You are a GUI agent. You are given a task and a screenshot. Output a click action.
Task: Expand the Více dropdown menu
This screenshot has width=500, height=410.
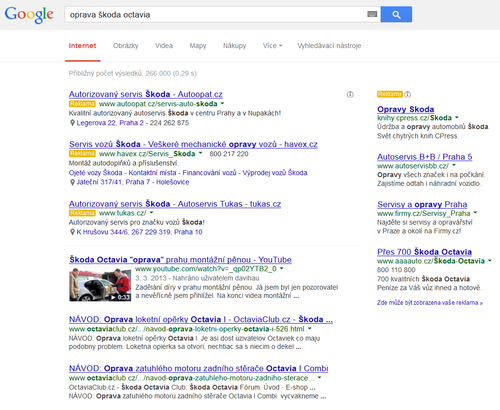coord(272,46)
